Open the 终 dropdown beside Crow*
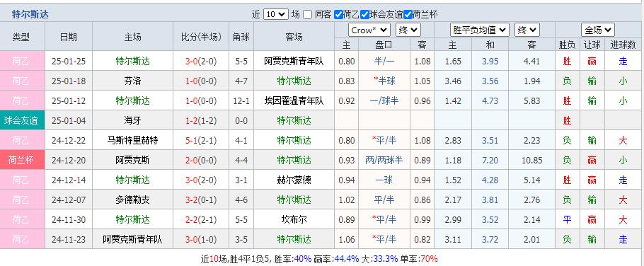 [408, 30]
